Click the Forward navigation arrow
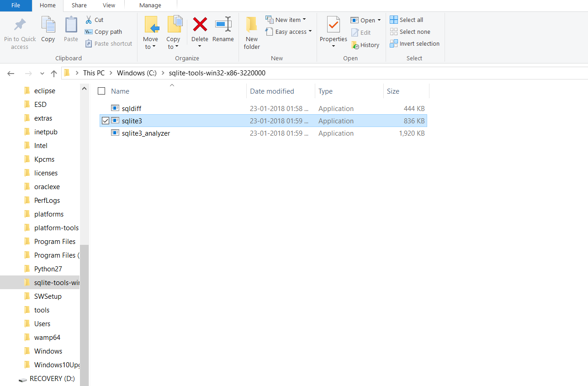The image size is (588, 386). pyautogui.click(x=28, y=73)
